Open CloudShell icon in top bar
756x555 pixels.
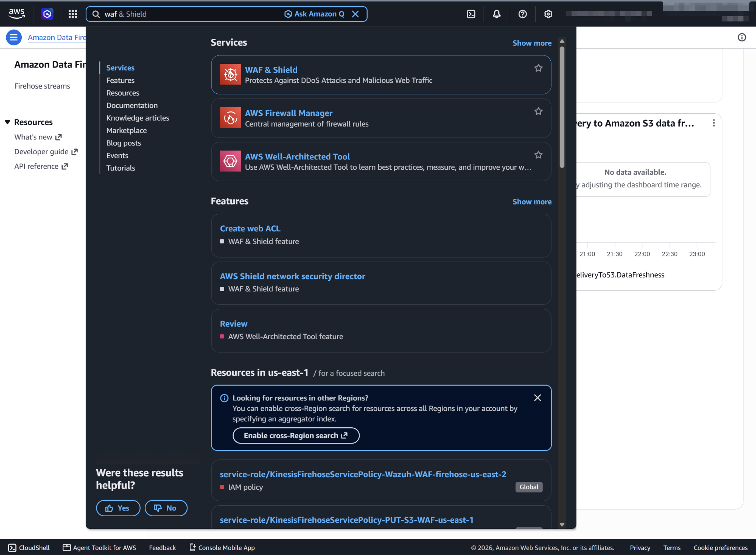[x=471, y=14]
